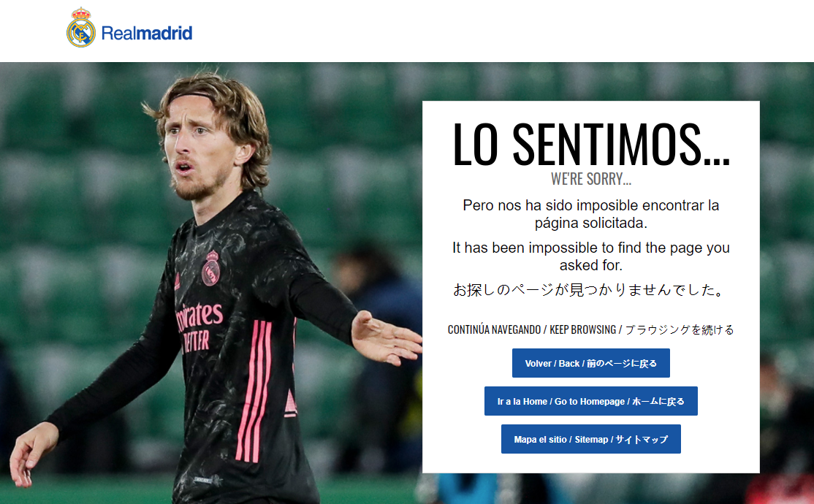Click the pink triple stripes on the jersey side

pyautogui.click(x=254, y=390)
